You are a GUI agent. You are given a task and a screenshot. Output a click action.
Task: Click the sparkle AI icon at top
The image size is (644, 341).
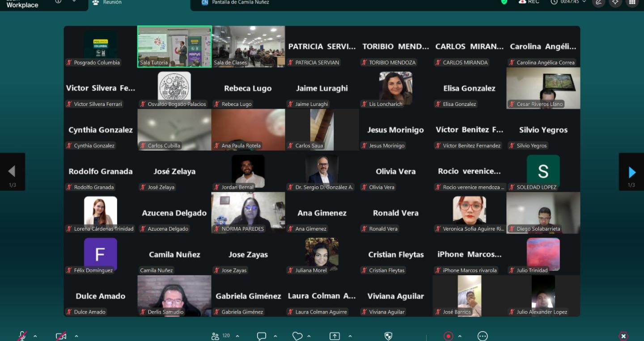coord(615,2)
